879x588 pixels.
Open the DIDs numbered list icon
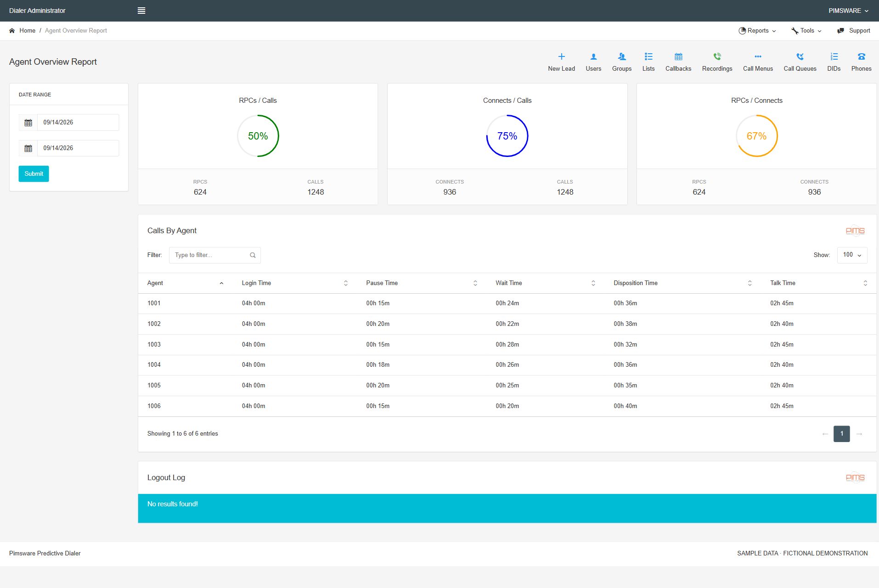point(834,56)
